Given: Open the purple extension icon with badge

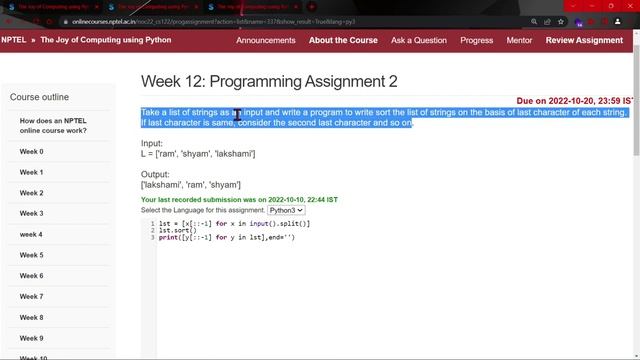Looking at the screenshot, I should pos(578,22).
